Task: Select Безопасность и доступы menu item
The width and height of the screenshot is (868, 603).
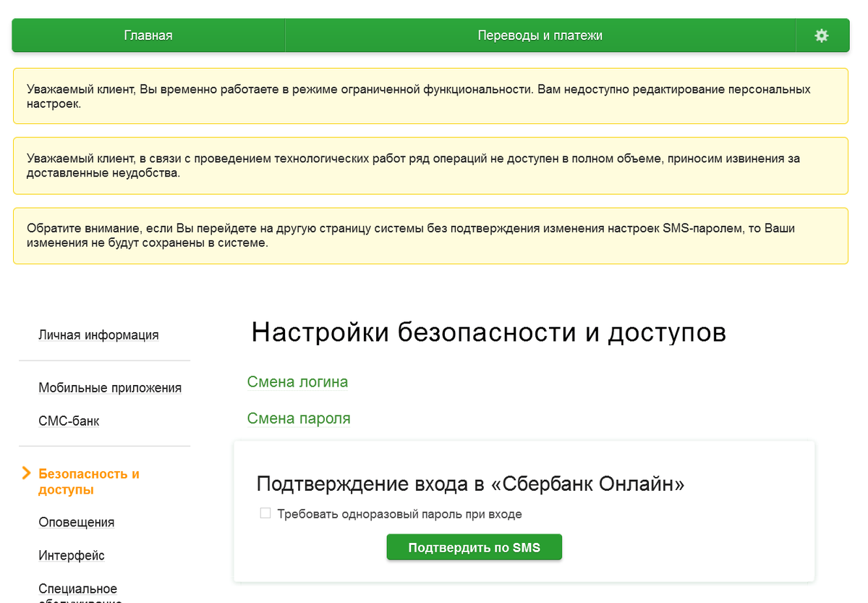Action: [x=89, y=481]
